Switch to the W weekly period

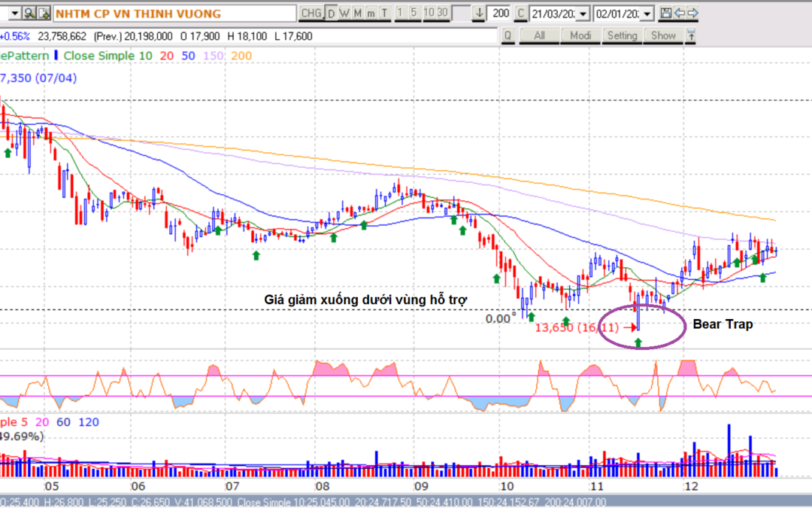pos(344,13)
